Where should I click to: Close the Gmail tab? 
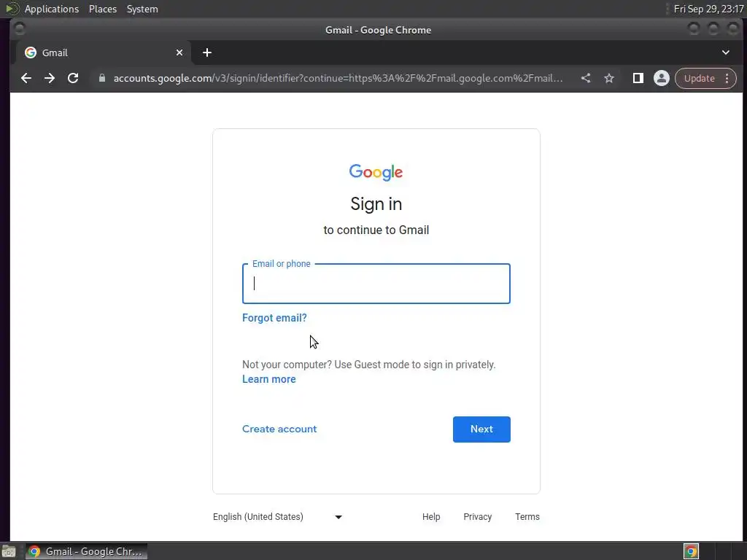click(x=179, y=52)
